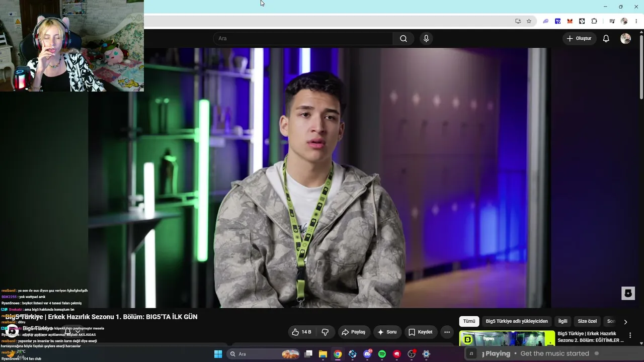This screenshot has height=362, width=644.
Task: Like the video with thumbs-up 14 B
Action: (301, 332)
